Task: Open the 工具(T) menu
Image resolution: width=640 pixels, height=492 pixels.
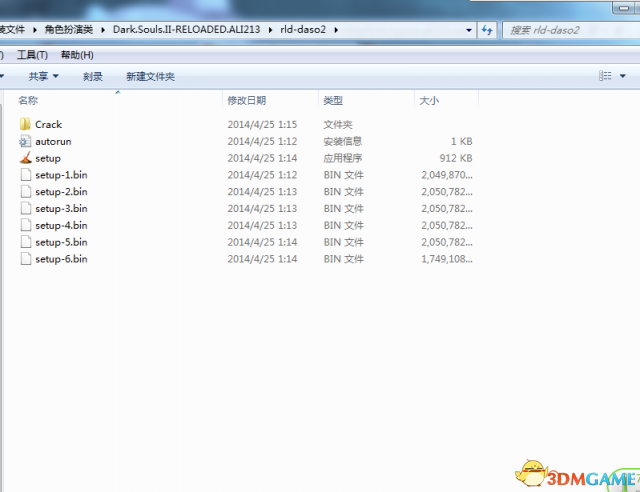Action: [32, 55]
